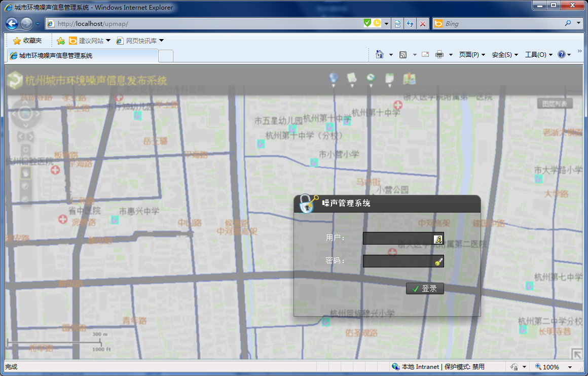
Task: Click the Bing search magnifier icon
Action: (568, 23)
